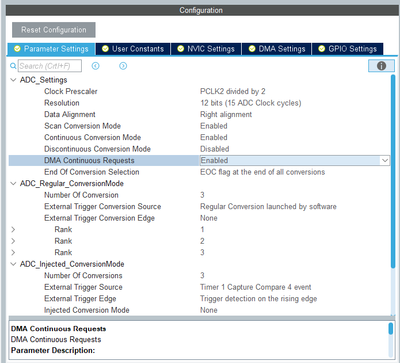Collapse the ADC_Injected_ConversionMode group

[13, 264]
